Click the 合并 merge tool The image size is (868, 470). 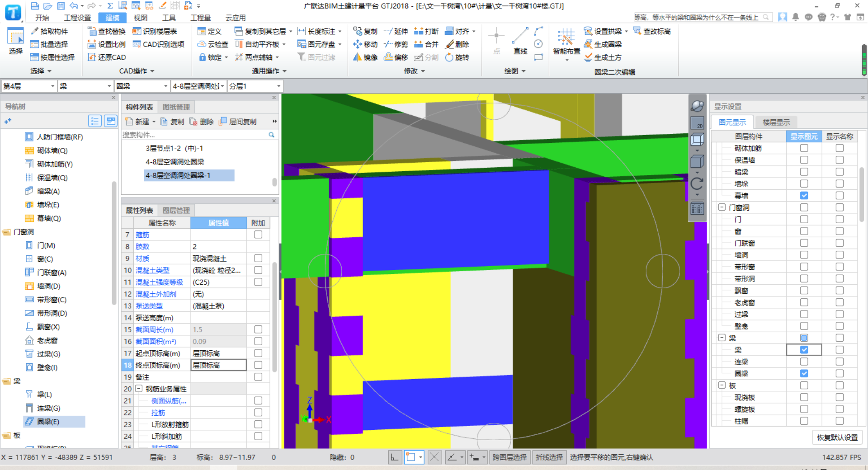(426, 44)
